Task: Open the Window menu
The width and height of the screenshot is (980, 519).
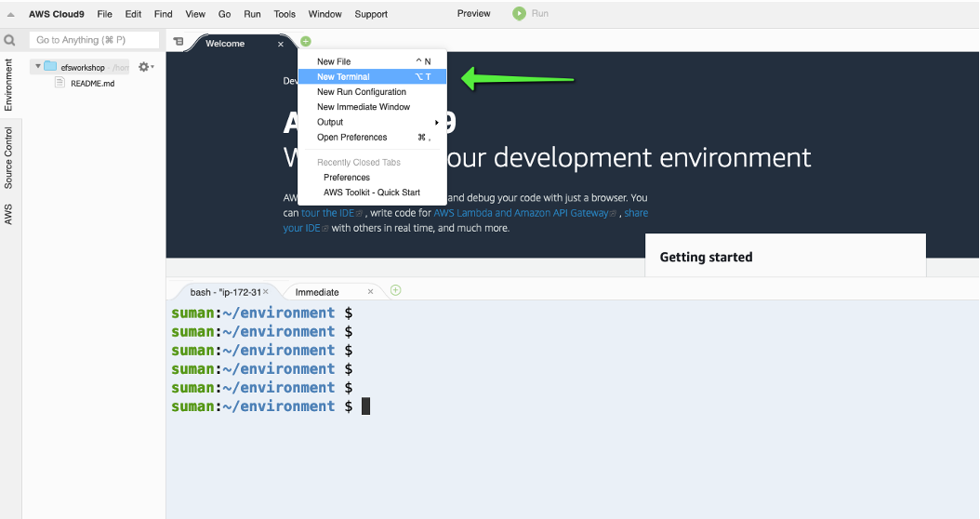Action: [x=325, y=14]
